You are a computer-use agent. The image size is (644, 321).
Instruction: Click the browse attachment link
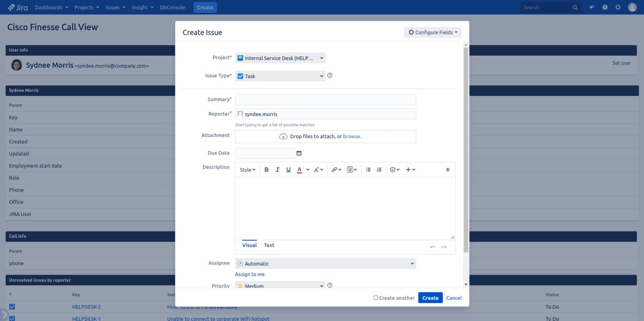[352, 136]
